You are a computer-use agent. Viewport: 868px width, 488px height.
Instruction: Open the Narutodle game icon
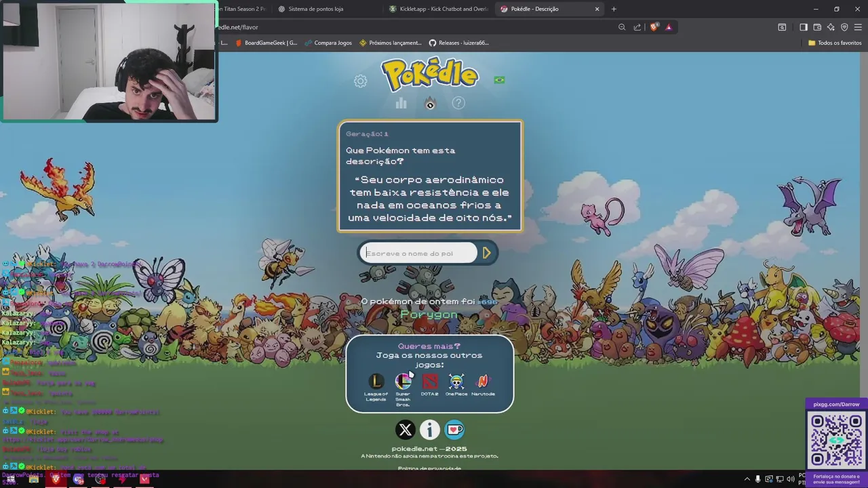(x=483, y=381)
